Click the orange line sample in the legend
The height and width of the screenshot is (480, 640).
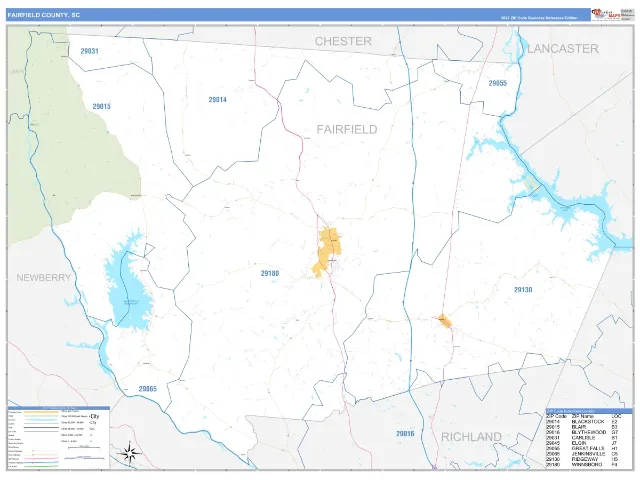click(41, 412)
